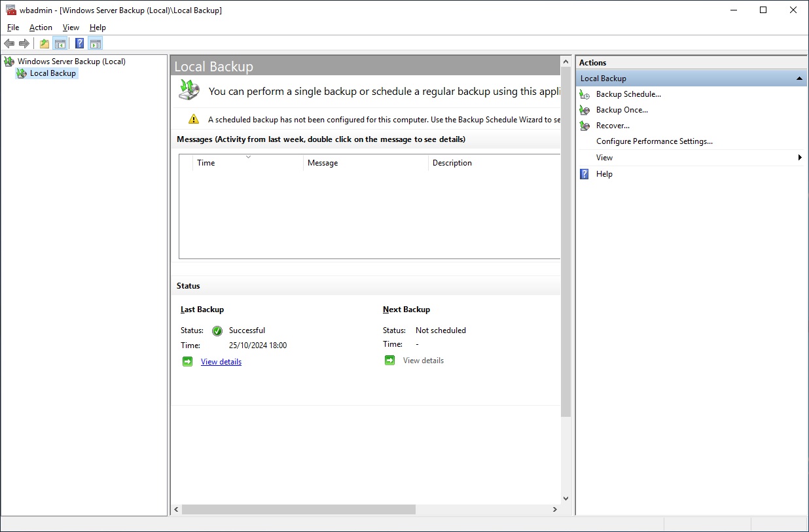
Task: Open the File menu
Action: [13, 27]
